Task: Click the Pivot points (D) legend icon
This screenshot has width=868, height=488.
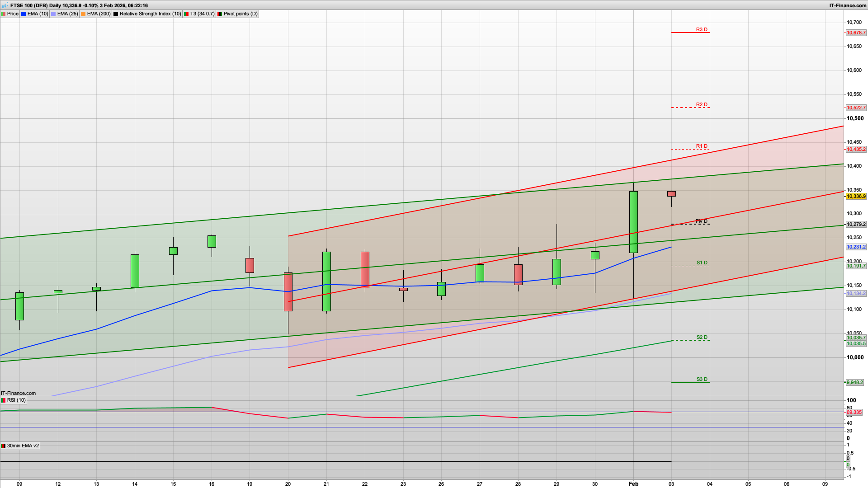Action: (x=220, y=14)
